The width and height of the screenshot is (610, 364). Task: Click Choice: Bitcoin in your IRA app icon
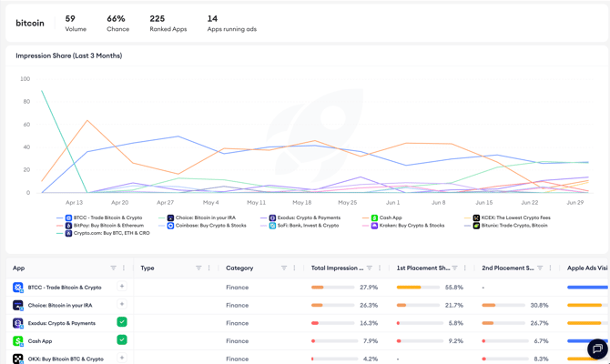[18, 305]
